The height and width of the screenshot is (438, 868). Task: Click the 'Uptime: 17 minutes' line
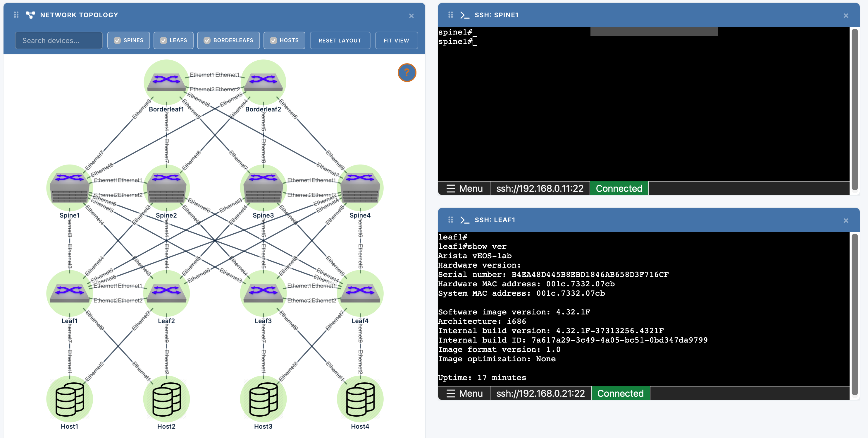tap(482, 378)
